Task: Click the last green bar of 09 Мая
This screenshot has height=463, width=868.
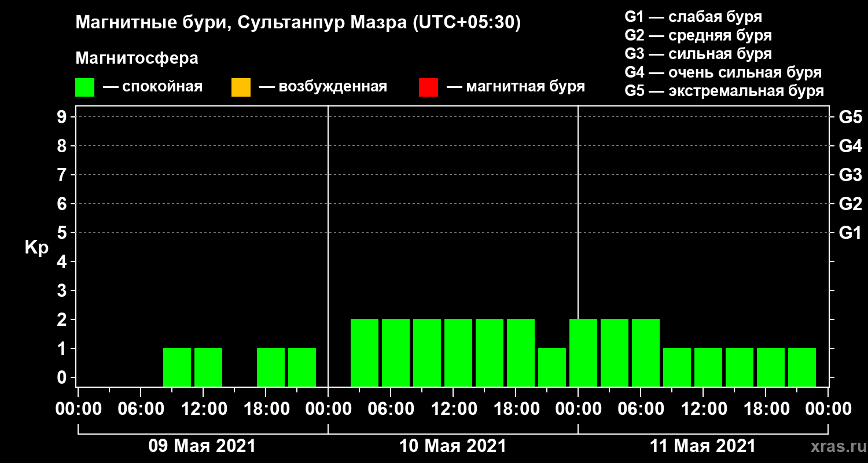Action: pyautogui.click(x=302, y=368)
